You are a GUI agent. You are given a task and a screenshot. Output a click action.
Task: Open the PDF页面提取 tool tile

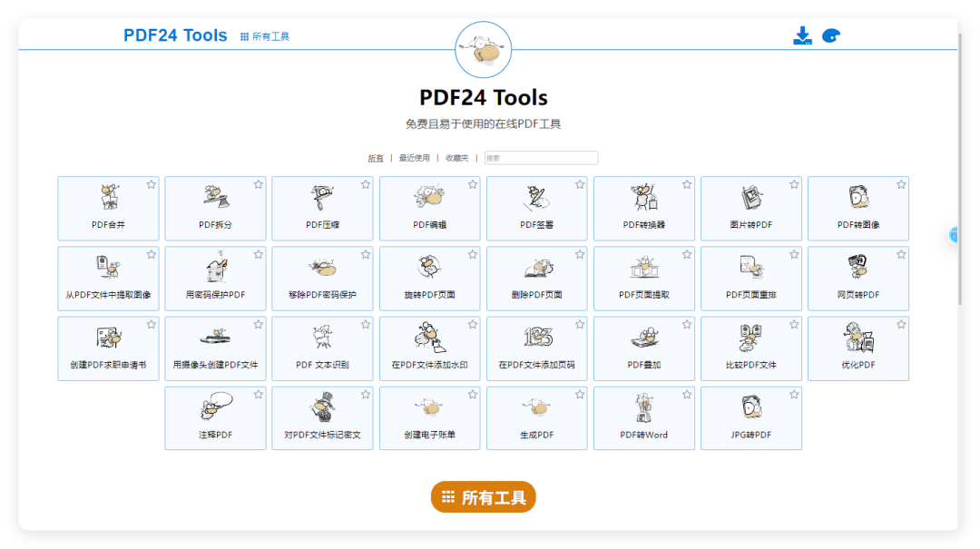[643, 279]
